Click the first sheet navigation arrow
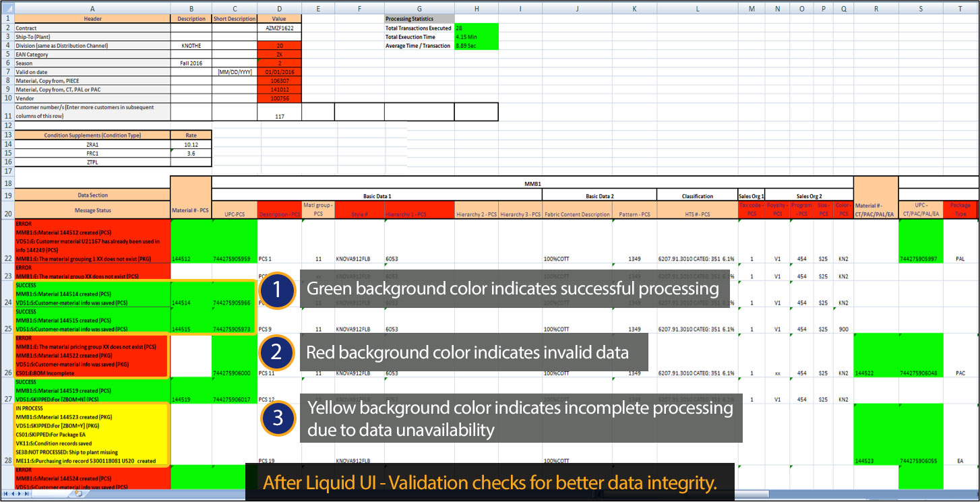The height and width of the screenshot is (502, 980). (5, 494)
